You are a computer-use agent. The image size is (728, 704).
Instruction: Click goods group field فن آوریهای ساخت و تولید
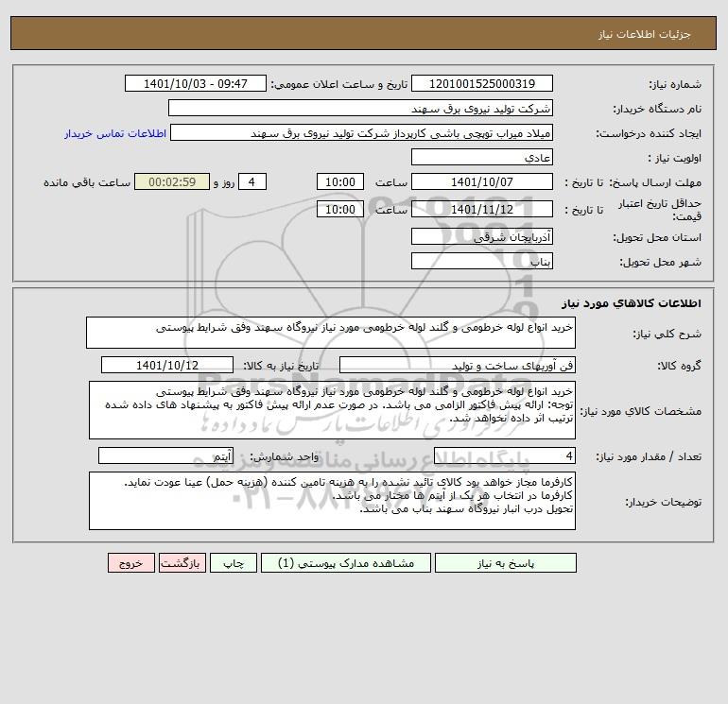coord(458,365)
